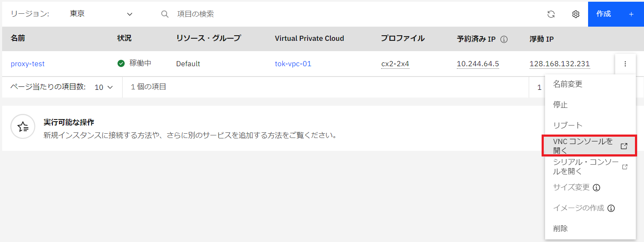
Task: Choose リブート in the context menu
Action: coord(567,126)
